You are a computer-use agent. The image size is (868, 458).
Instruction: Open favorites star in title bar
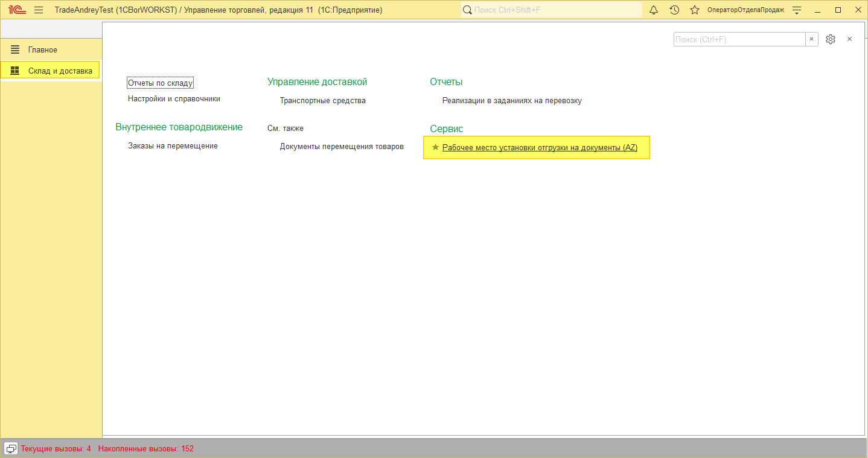pos(695,10)
